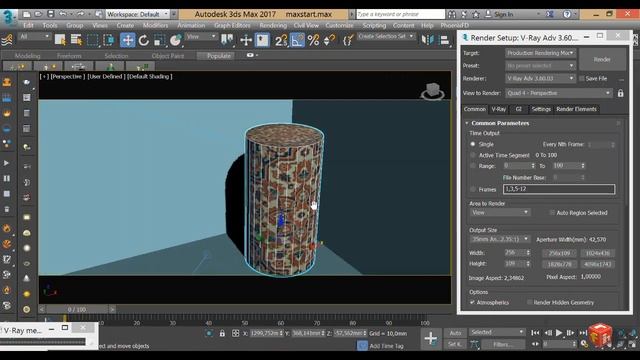Toggle the Percent Snap icon
Image resolution: width=640 pixels, height=360 pixels.
[313, 40]
